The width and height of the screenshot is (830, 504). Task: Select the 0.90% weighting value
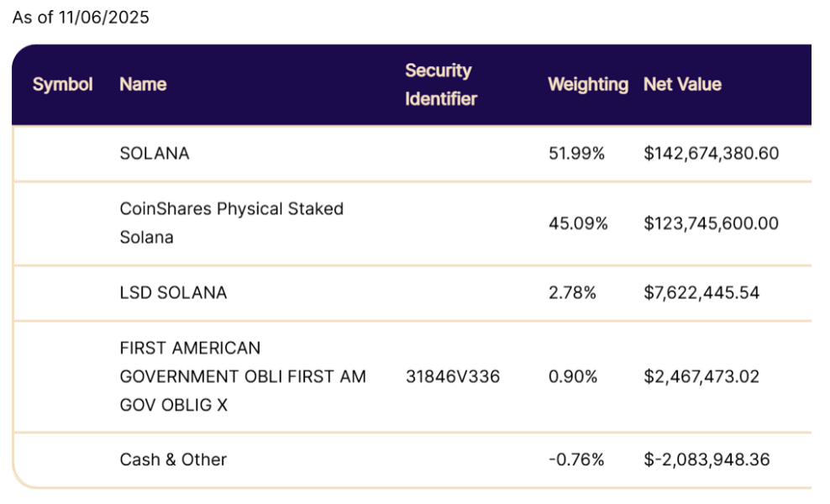[573, 376]
